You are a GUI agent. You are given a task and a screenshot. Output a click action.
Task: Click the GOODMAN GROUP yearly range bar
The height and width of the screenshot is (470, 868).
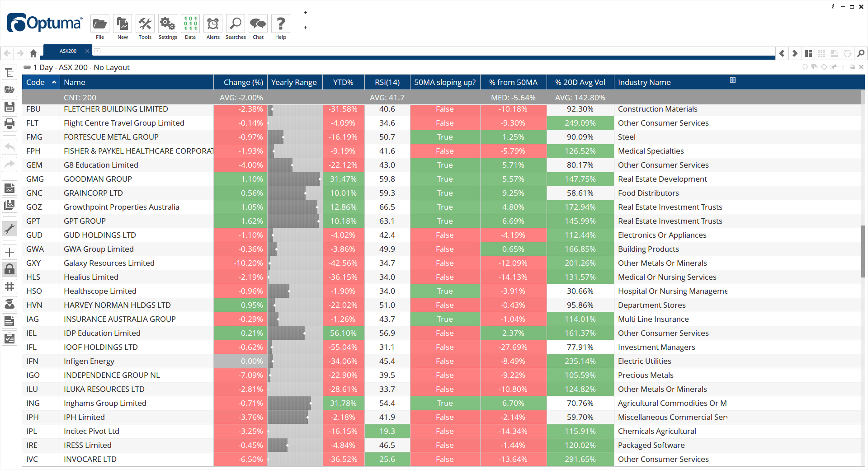pyautogui.click(x=295, y=179)
